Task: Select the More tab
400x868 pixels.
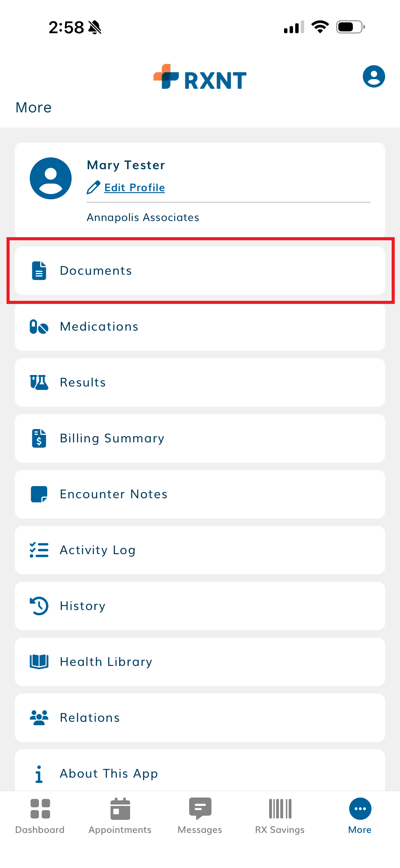Action: coord(360,816)
